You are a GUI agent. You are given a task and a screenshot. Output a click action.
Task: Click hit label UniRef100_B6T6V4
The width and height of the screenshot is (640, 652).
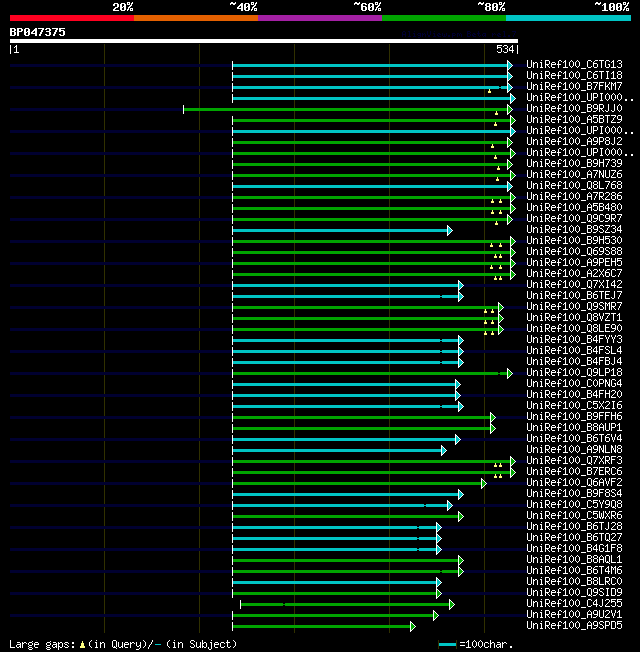coord(574,438)
